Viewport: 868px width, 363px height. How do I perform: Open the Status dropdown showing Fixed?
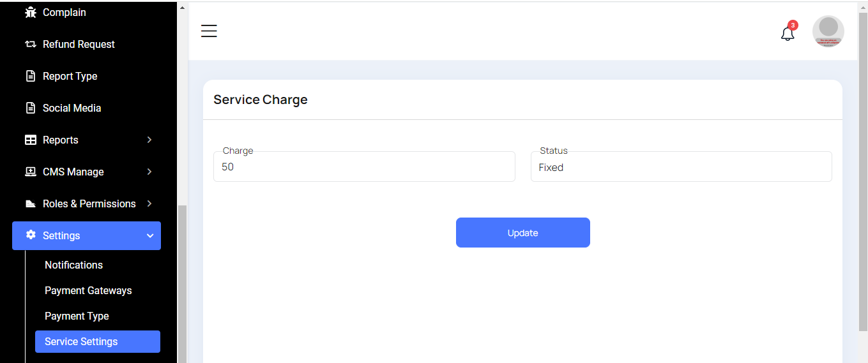tap(681, 167)
